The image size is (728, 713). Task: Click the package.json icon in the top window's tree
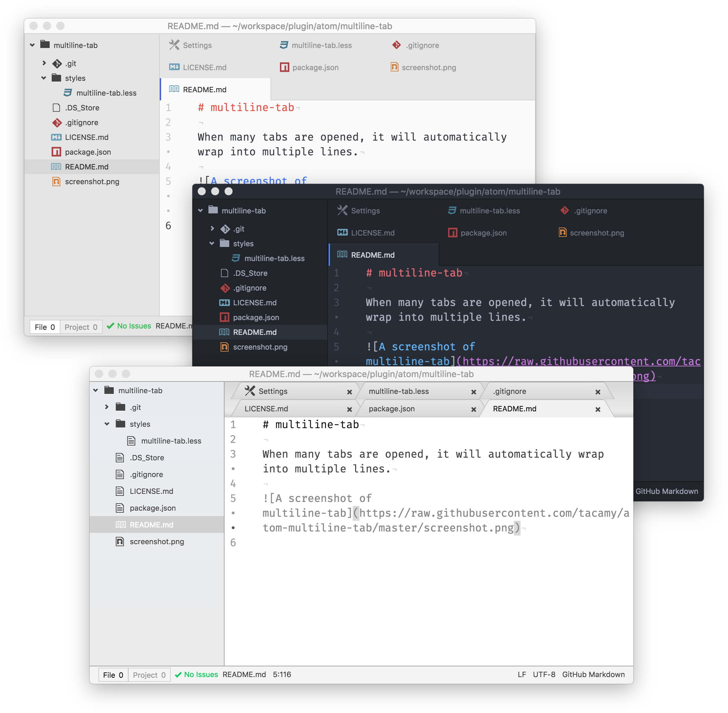point(56,152)
